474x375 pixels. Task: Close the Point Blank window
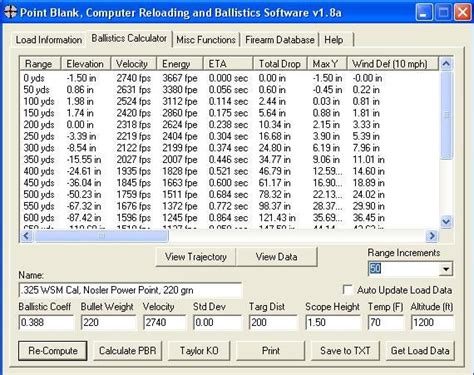[463, 13]
